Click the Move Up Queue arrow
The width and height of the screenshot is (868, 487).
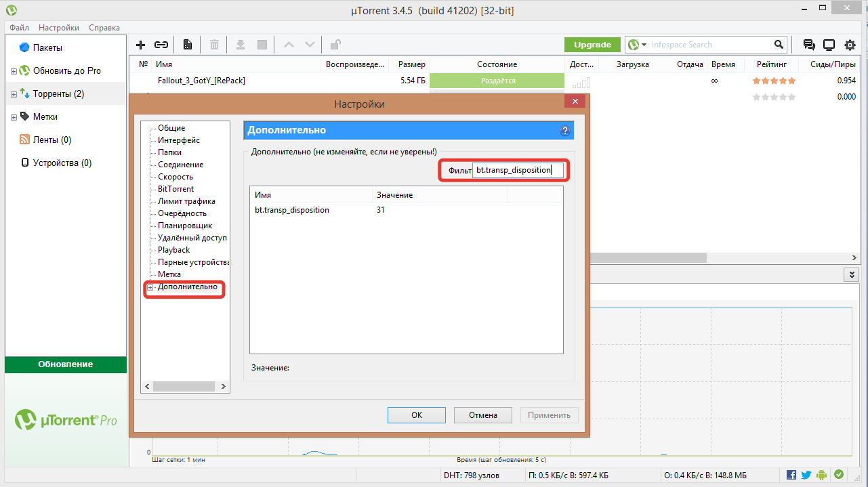(x=289, y=45)
